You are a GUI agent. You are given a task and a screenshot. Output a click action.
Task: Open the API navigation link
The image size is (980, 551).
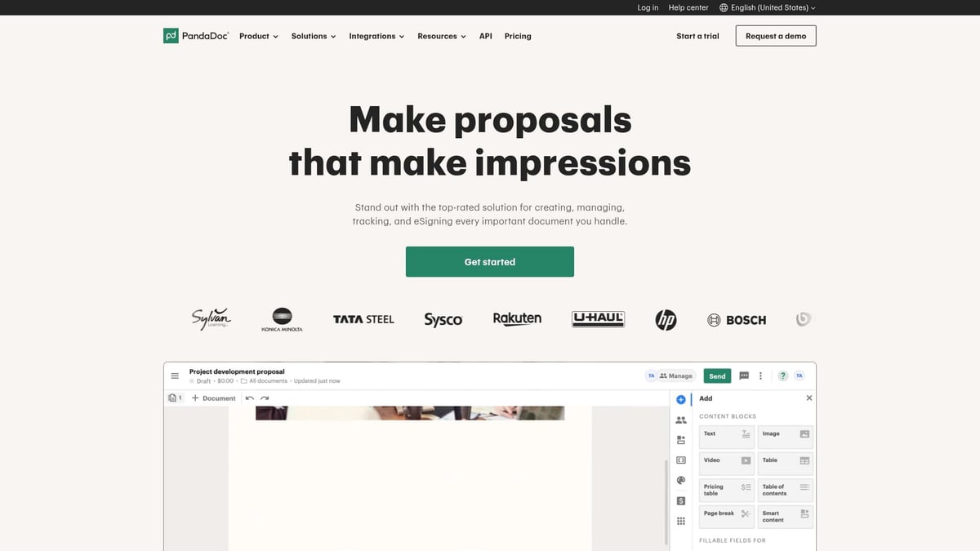(486, 36)
